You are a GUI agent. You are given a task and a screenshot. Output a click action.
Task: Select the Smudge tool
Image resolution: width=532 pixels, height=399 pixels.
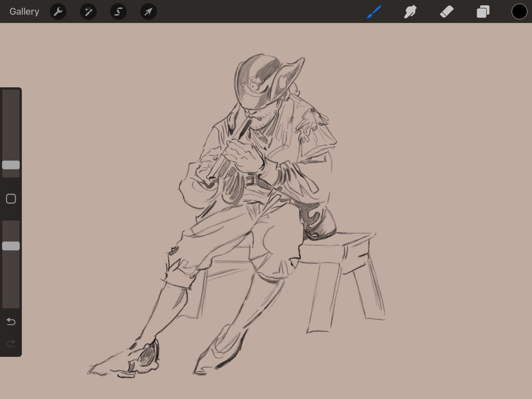[410, 12]
